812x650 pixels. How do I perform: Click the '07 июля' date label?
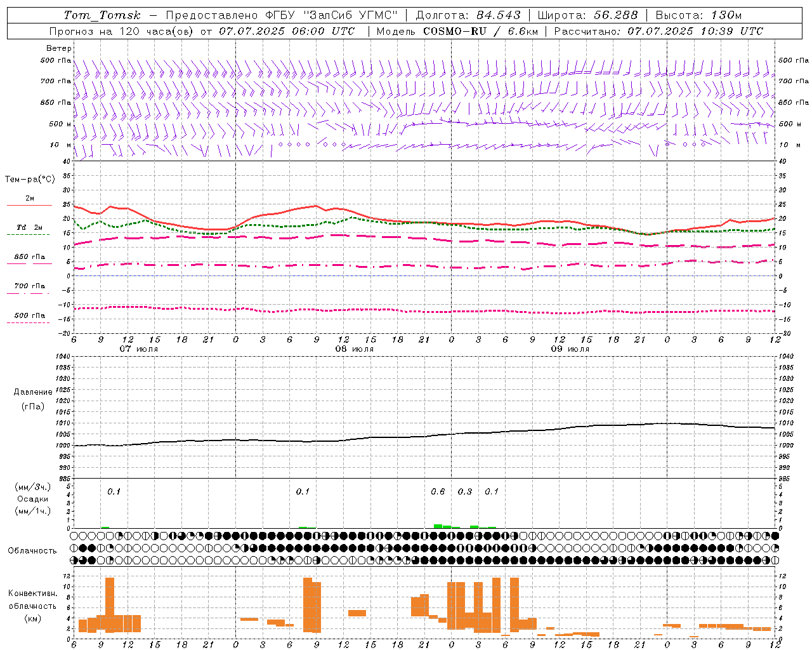[139, 349]
